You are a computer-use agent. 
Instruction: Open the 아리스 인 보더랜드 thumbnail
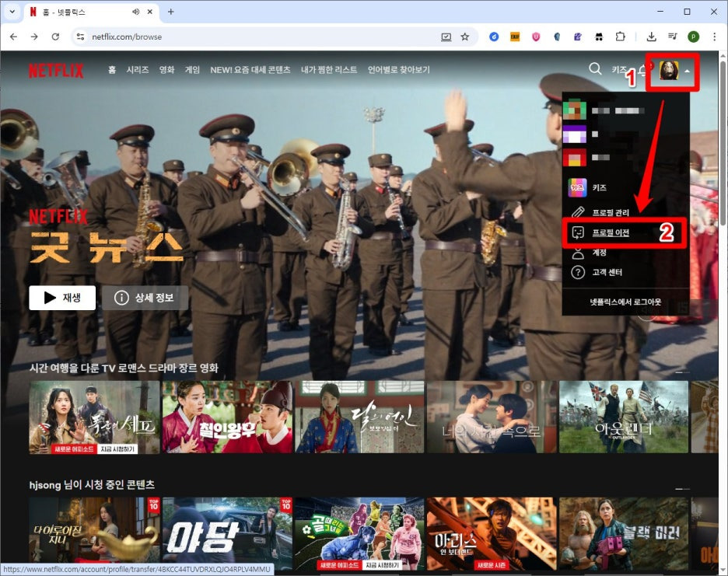tap(492, 534)
